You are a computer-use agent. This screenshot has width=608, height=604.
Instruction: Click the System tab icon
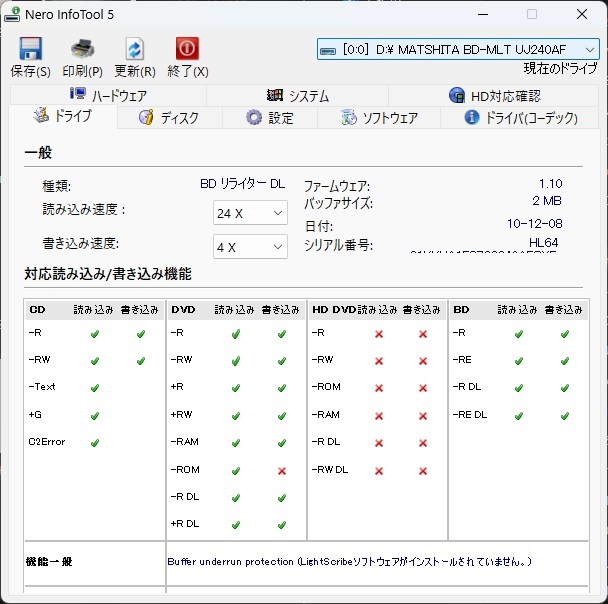click(275, 95)
